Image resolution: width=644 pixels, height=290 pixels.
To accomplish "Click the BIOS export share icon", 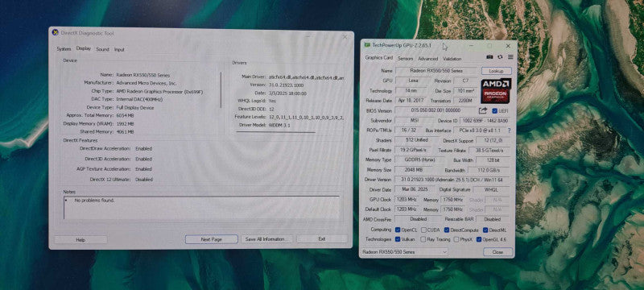I will [483, 110].
